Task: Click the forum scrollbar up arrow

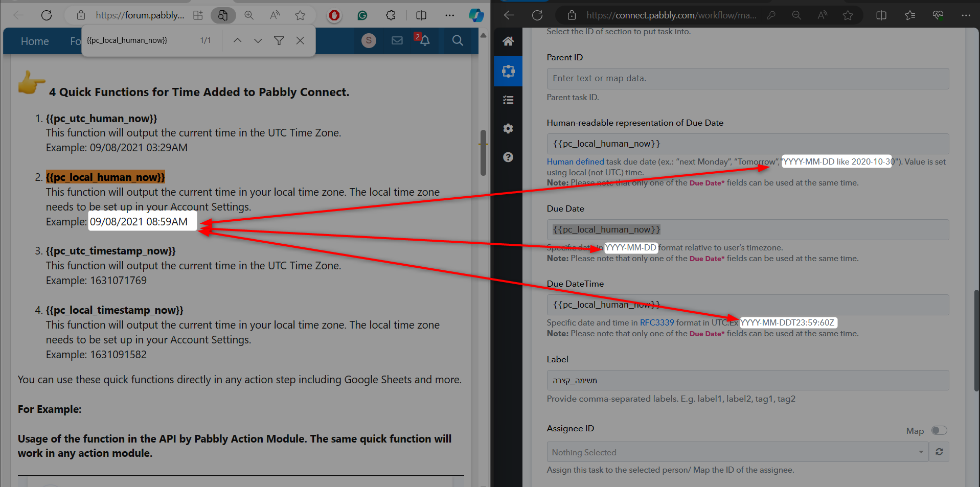Action: click(483, 35)
